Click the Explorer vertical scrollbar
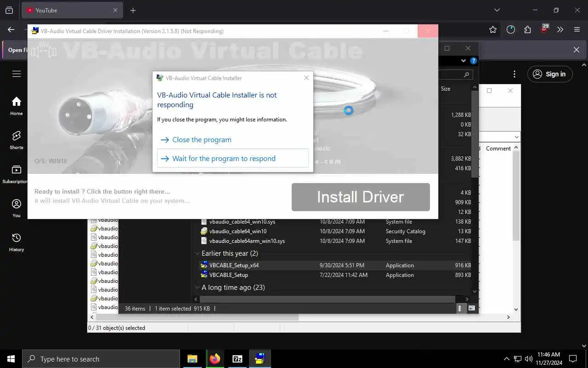The image size is (588, 368). pyautogui.click(x=475, y=133)
